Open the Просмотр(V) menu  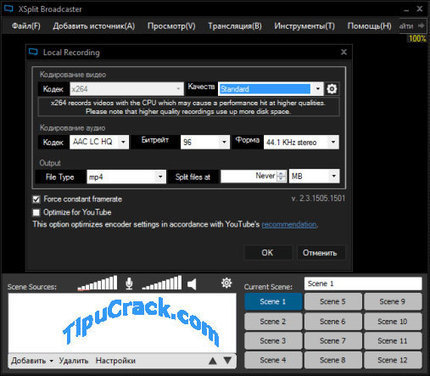click(171, 26)
